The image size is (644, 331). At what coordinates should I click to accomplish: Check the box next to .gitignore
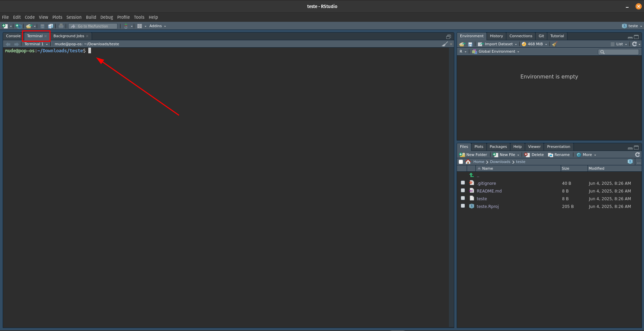(463, 183)
